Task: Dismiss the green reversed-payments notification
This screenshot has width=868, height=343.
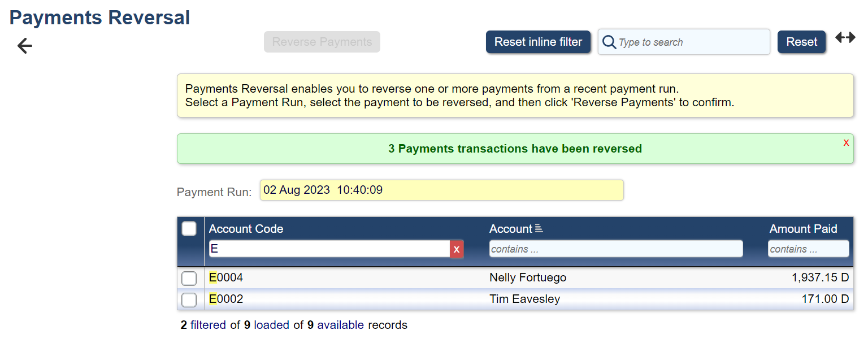Action: point(846,142)
